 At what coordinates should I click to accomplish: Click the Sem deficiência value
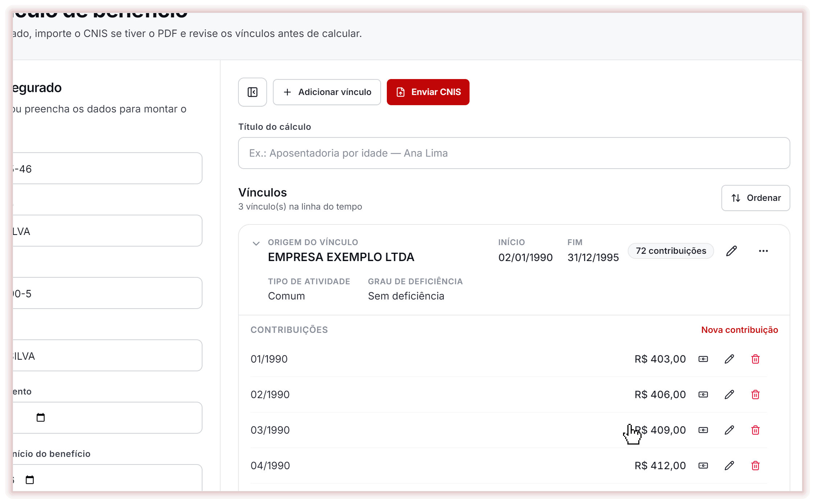pyautogui.click(x=406, y=296)
